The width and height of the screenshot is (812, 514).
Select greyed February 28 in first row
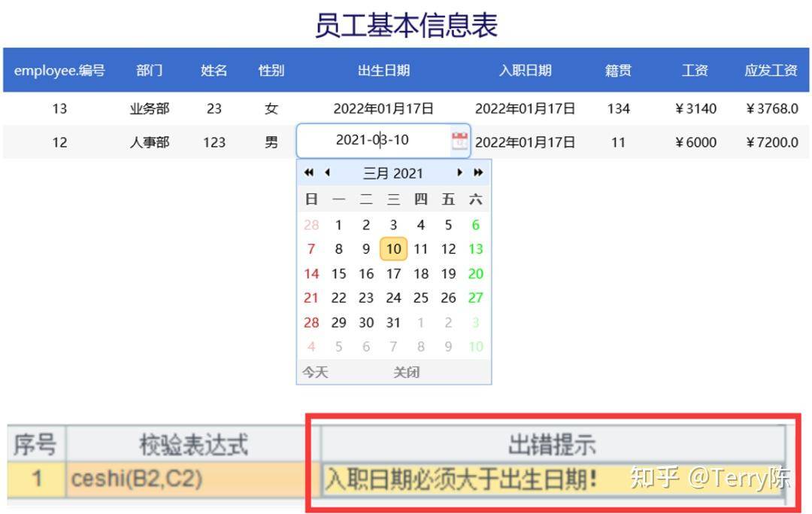tap(311, 225)
